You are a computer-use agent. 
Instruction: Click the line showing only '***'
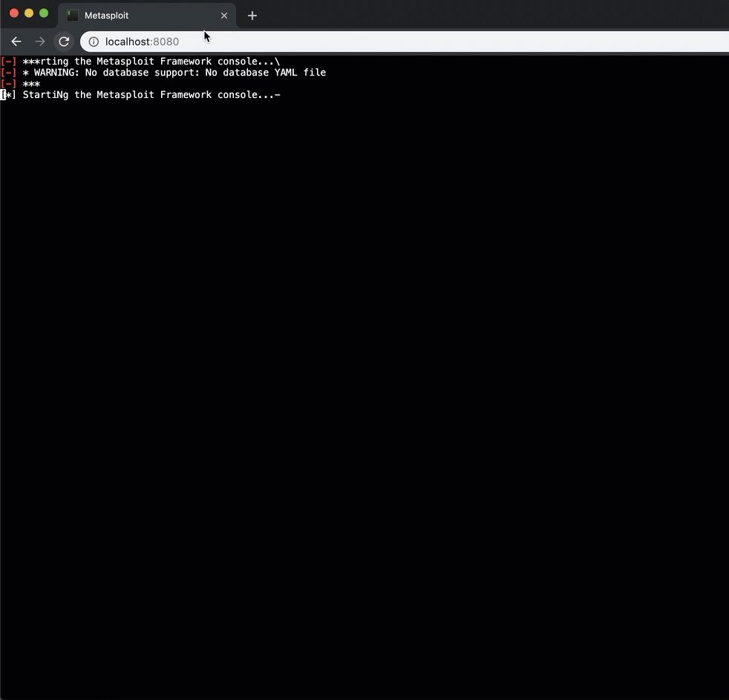21,84
